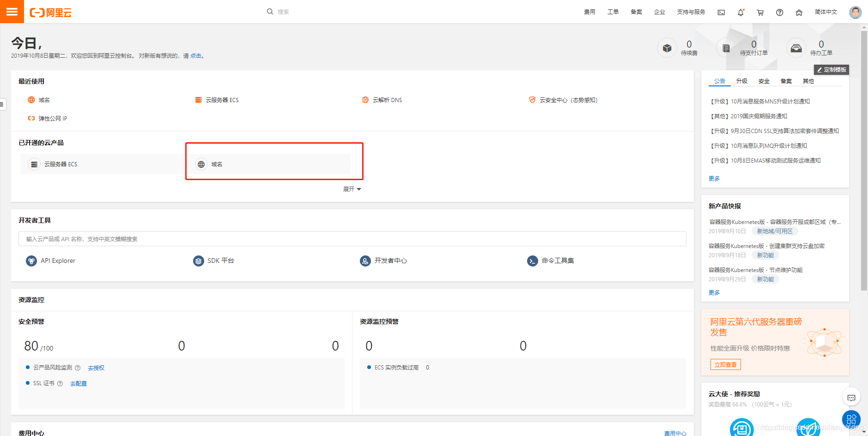Open the 费用中心 link
This screenshot has height=436, width=868.
point(675,433)
